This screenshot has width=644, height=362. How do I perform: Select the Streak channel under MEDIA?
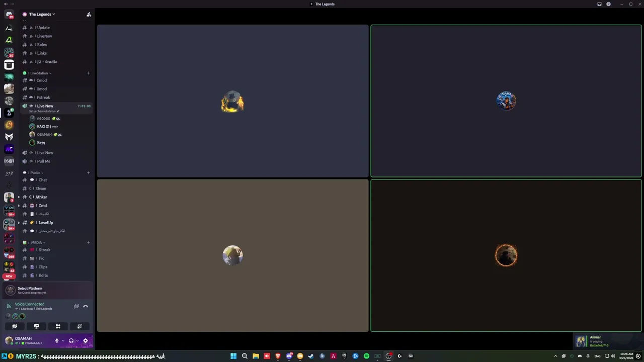(x=56, y=250)
